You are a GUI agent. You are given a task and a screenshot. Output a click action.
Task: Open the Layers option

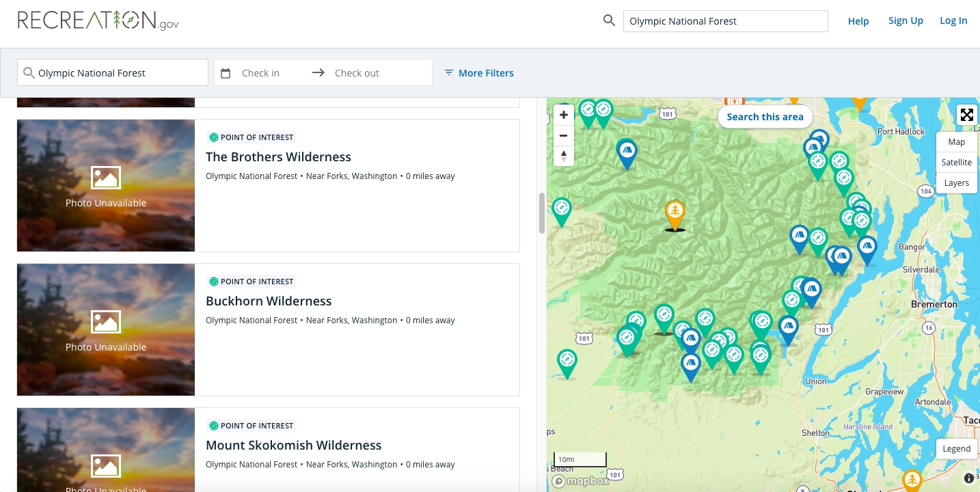957,183
